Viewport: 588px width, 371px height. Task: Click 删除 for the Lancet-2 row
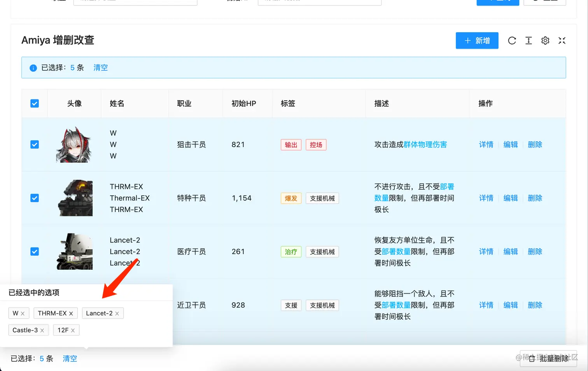535,252
